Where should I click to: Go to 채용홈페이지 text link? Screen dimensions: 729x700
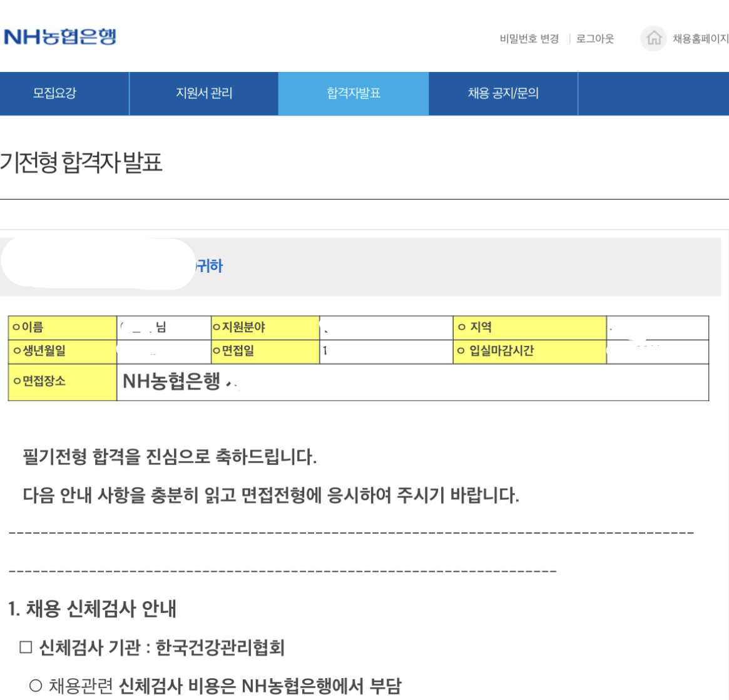[x=700, y=39]
